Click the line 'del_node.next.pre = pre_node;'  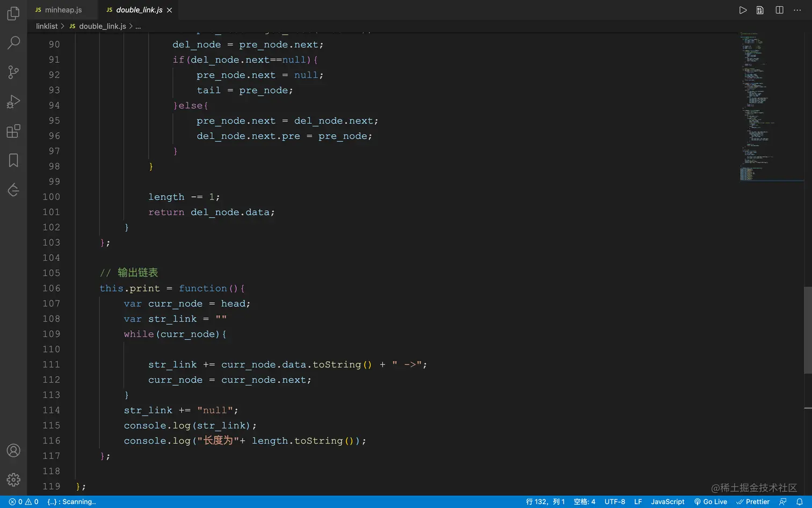pos(284,136)
